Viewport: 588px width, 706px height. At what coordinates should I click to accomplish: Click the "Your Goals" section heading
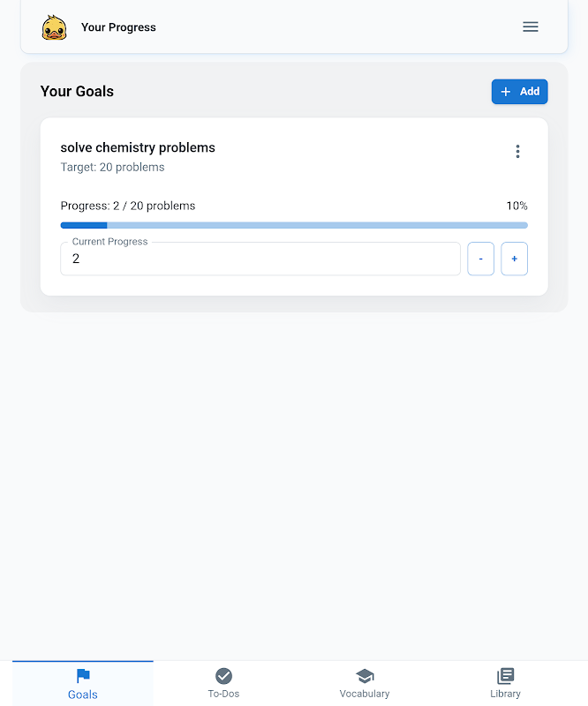(x=77, y=92)
